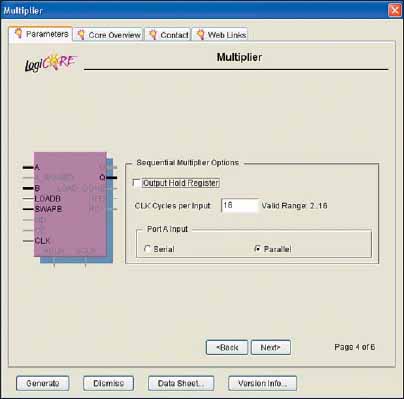The height and width of the screenshot is (399, 404).
Task: Click the CLK pin label on symbol
Action: pos(42,241)
